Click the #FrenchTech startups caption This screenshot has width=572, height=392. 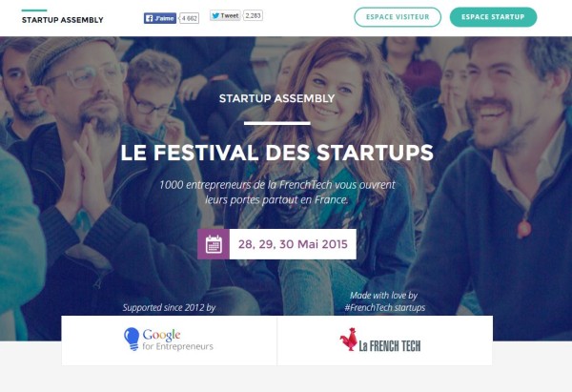point(385,308)
